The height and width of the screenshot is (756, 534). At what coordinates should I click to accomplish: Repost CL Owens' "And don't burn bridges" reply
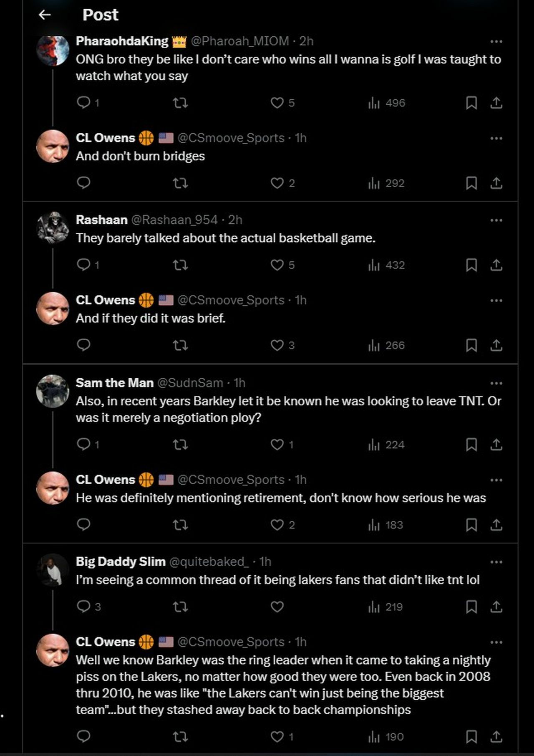tap(180, 183)
